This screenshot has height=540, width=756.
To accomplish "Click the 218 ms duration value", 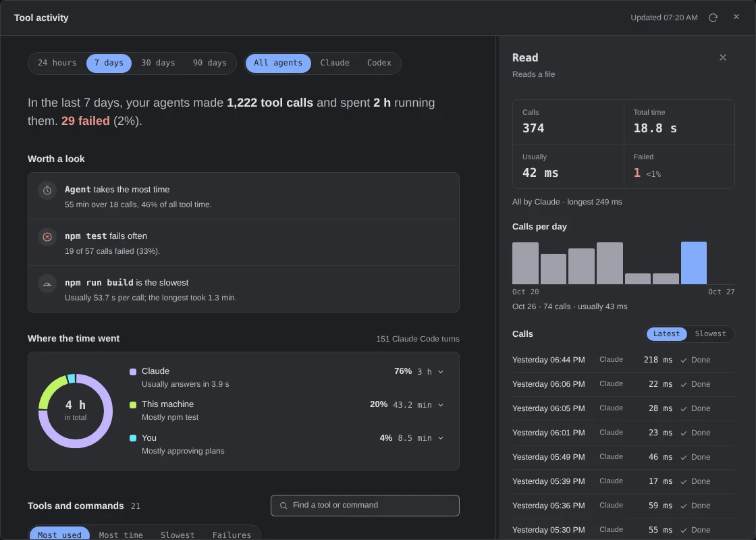I will pos(658,360).
